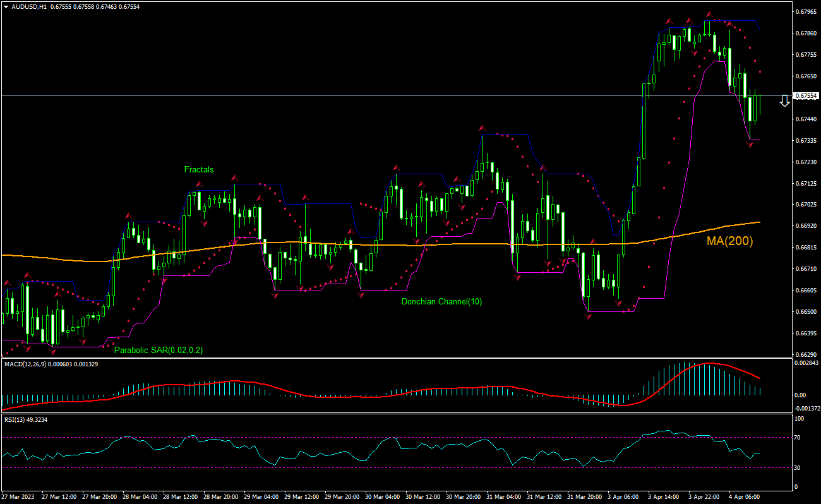Viewport: 821px width, 504px height.
Task: Click the MA(200) label on the chart
Action: (x=729, y=241)
